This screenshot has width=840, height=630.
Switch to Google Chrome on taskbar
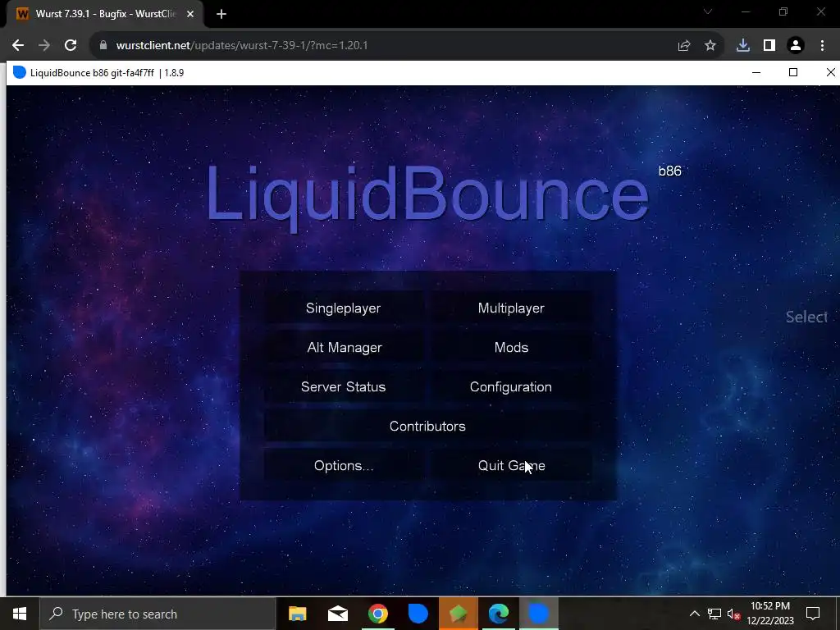[x=377, y=614]
